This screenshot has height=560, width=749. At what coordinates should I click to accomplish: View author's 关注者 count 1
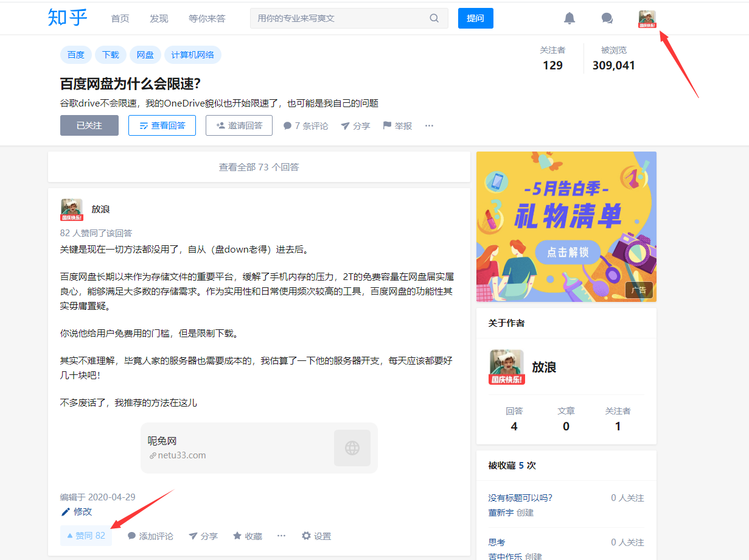tap(618, 419)
